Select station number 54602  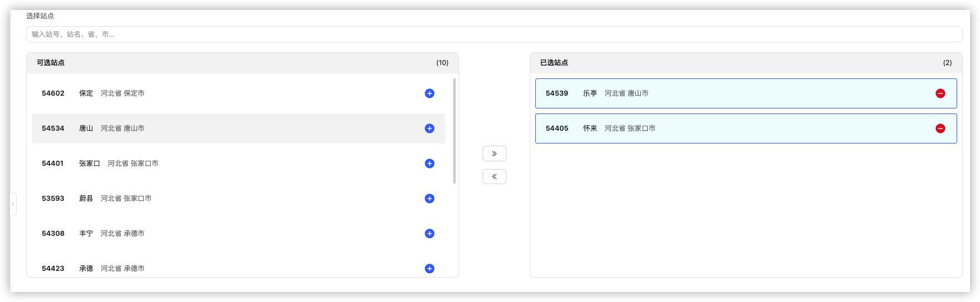click(x=53, y=93)
